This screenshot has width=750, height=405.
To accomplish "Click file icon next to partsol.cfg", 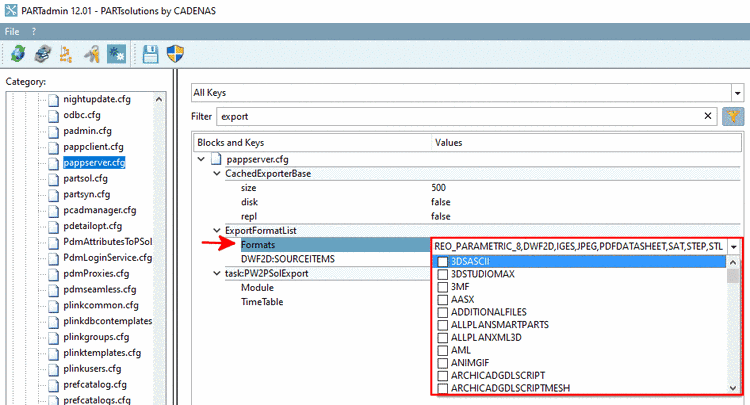I will click(54, 179).
